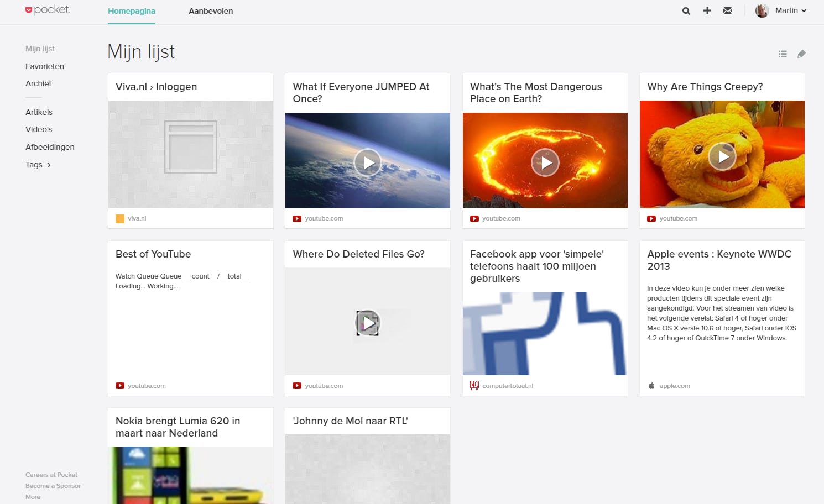Activate bulk edit pencil icon

tap(801, 54)
